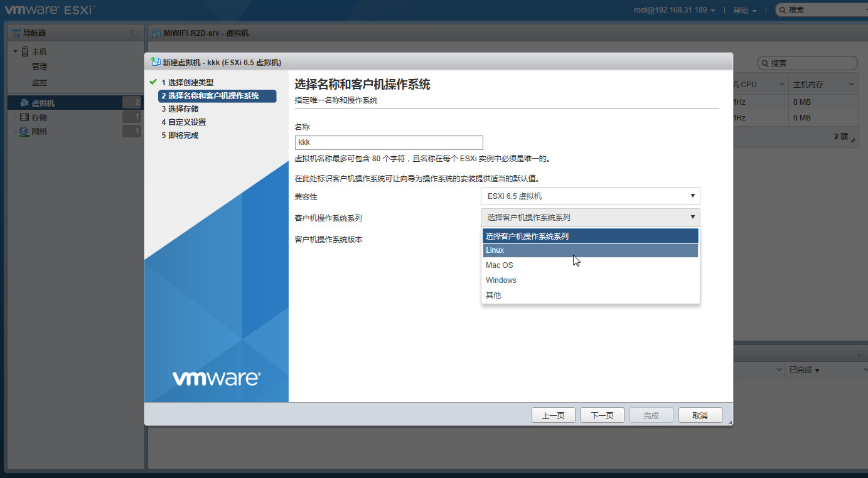The width and height of the screenshot is (868, 478).
Task: Click the magnifier icon in top search bar
Action: [x=782, y=10]
